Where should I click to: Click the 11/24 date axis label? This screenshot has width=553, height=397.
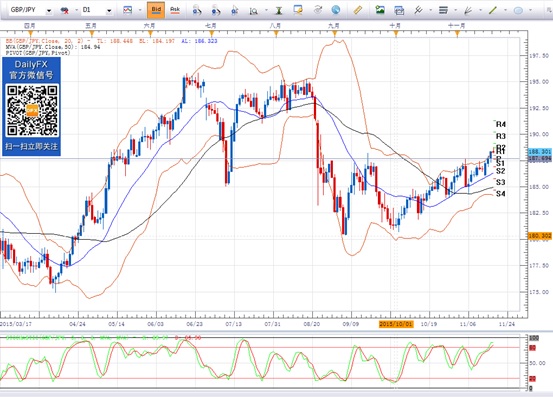click(507, 324)
